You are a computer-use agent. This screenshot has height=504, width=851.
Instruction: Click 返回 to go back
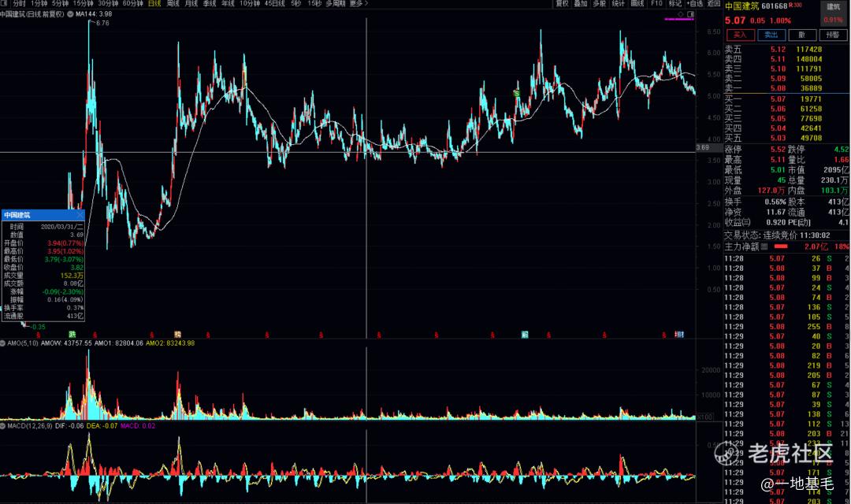tap(714, 3)
